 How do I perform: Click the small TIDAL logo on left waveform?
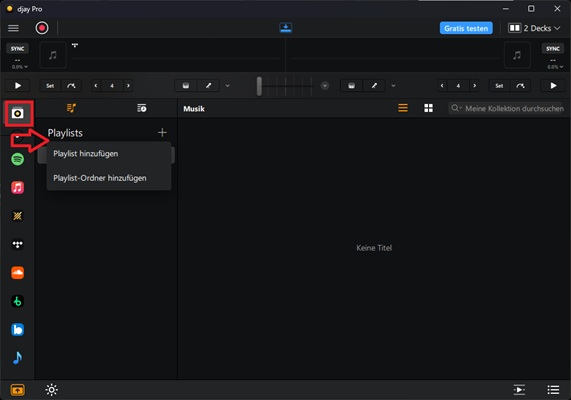pyautogui.click(x=75, y=46)
